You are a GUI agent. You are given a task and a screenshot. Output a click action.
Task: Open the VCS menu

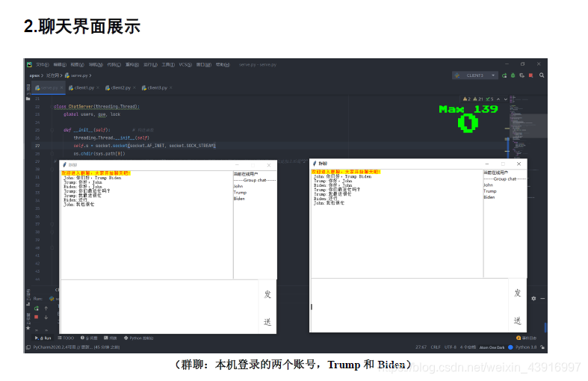point(185,65)
